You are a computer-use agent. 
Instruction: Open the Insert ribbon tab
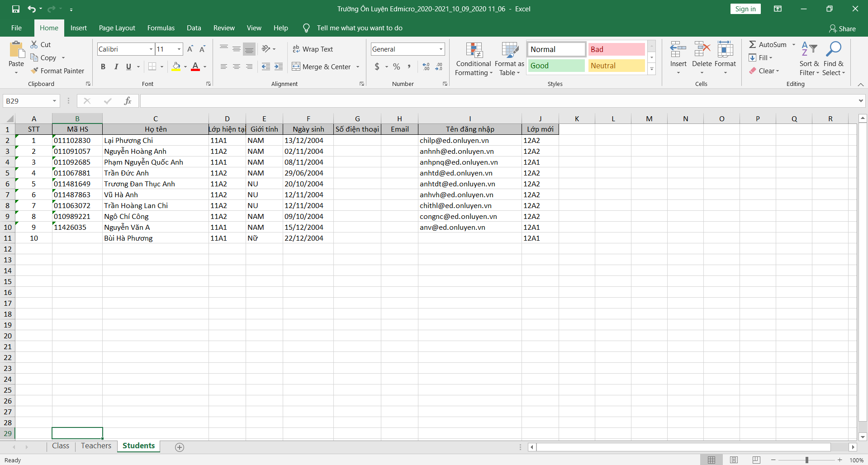coord(79,28)
